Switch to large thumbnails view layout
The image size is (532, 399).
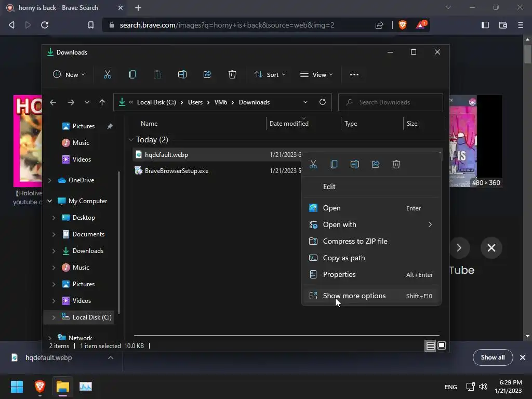[x=442, y=345]
